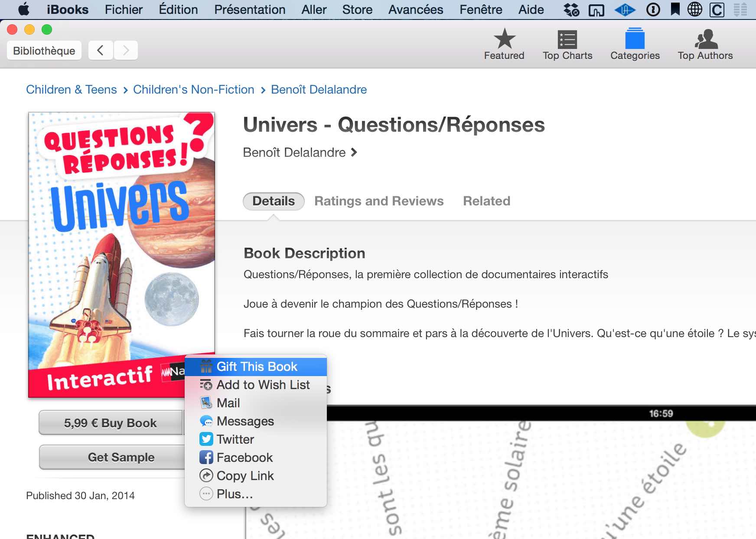This screenshot has height=539, width=756.
Task: Go forward with the right arrow button
Action: pos(126,50)
